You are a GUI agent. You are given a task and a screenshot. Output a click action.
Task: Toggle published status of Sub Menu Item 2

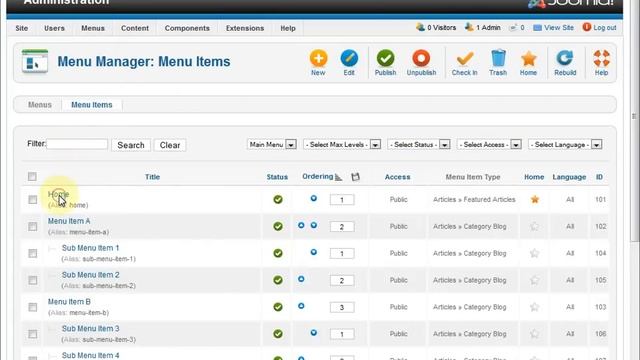tap(278, 280)
